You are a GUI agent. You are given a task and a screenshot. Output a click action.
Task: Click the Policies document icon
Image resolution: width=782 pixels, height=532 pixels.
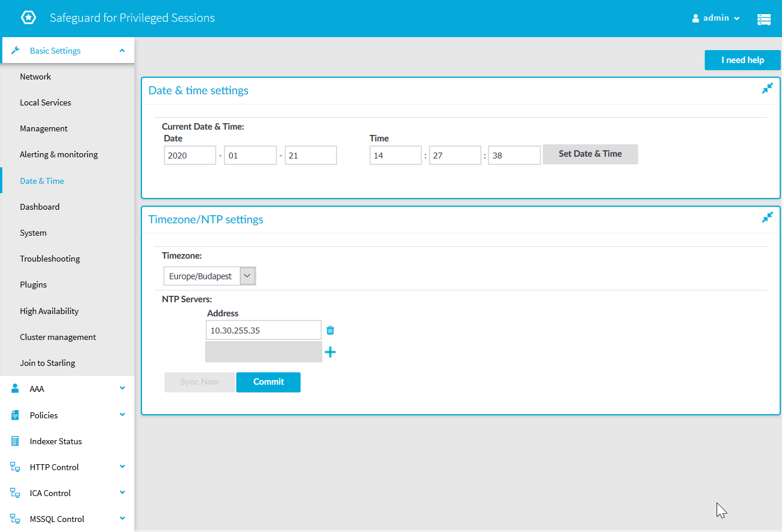pyautogui.click(x=15, y=415)
